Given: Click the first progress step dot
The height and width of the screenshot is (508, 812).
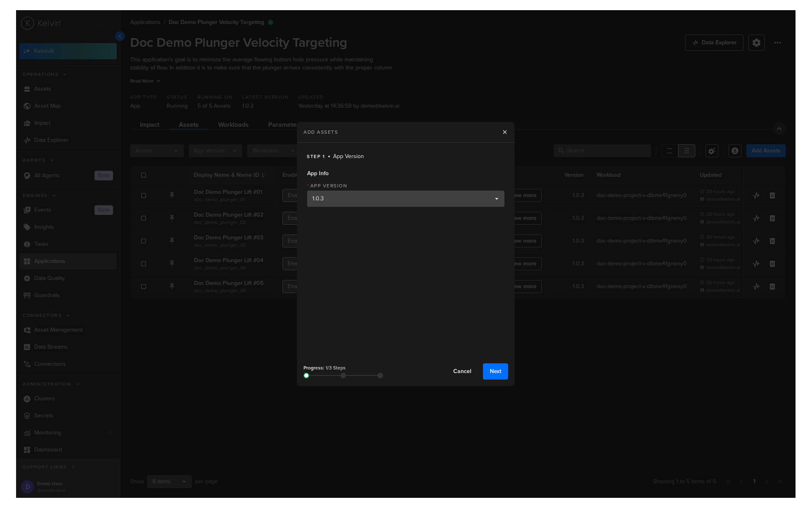Looking at the screenshot, I should (x=306, y=375).
